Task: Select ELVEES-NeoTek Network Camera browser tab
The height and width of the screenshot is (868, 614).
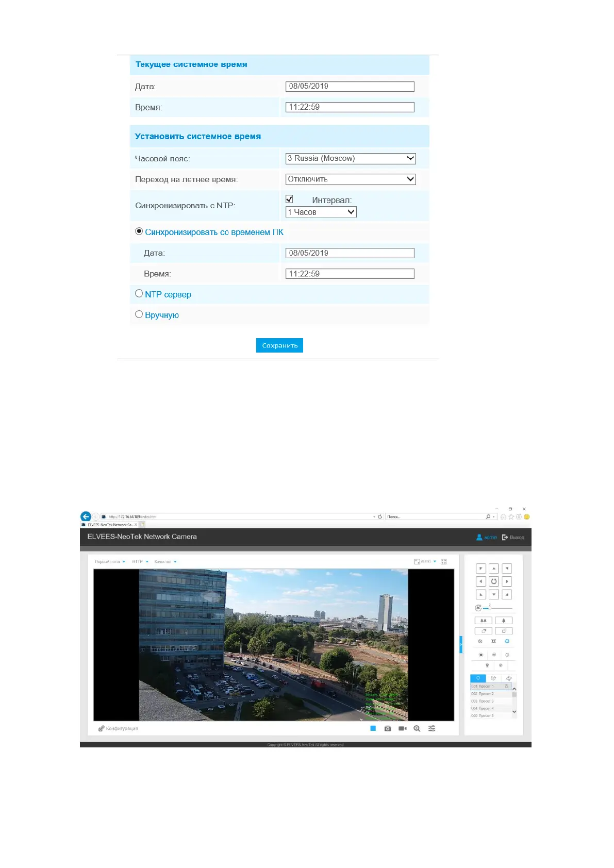Action: (x=109, y=525)
